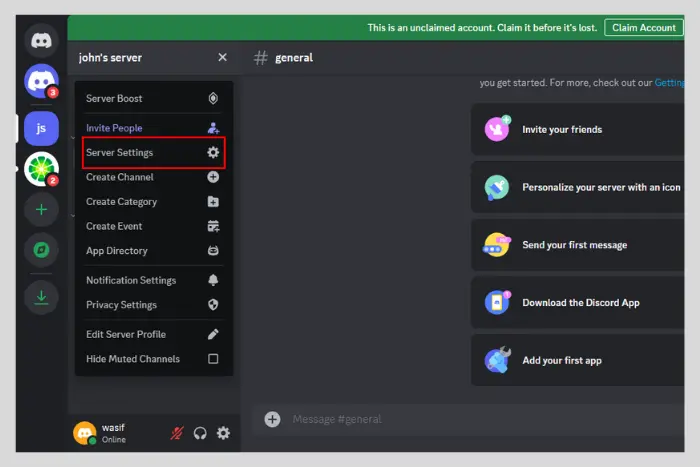Click the Download the Discord App phone icon
The height and width of the screenshot is (467, 700).
point(497,302)
